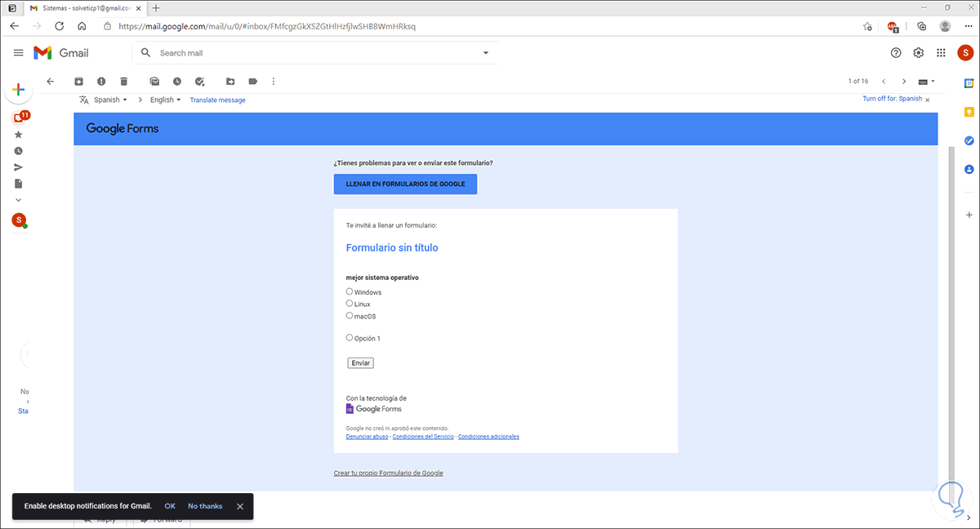Select the Opción 1 radio option
980x529 pixels.
coord(350,337)
